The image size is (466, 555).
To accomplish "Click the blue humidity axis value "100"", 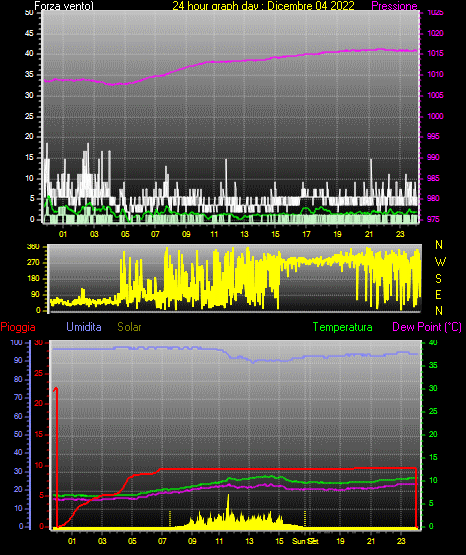I will (x=16, y=342).
